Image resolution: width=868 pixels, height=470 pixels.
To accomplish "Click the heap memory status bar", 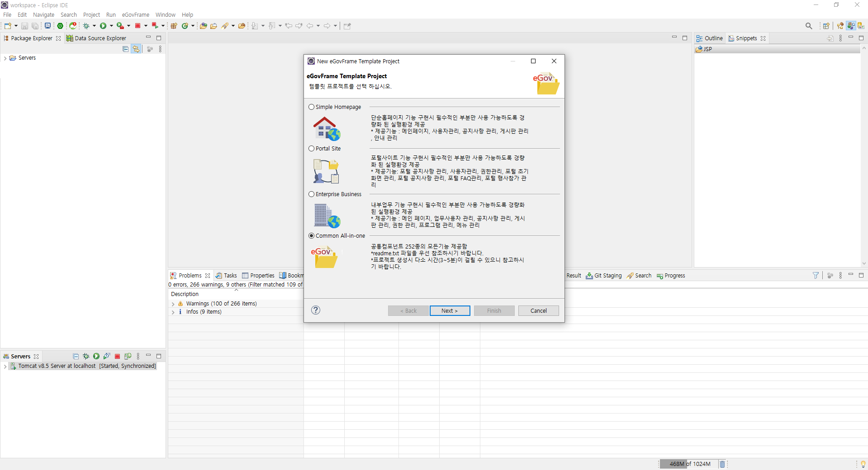I will [x=689, y=464].
